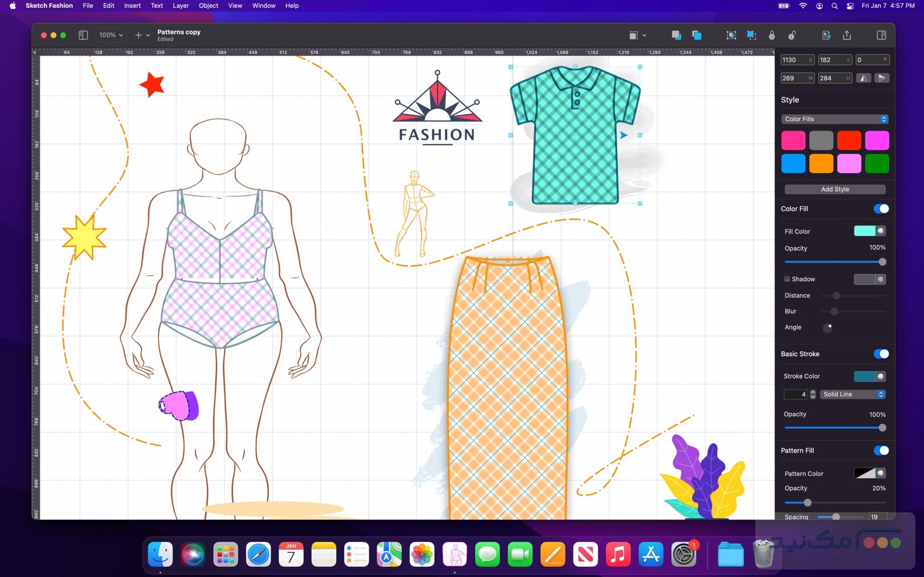Open the Object menu
Screen dimensions: 924x577
[208, 6]
